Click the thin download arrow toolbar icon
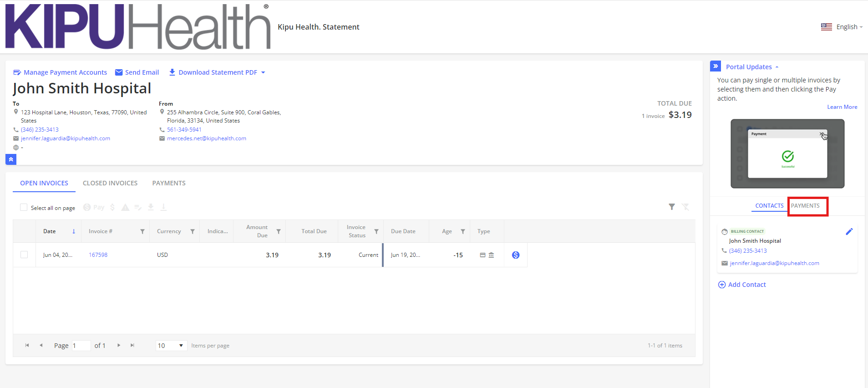The width and height of the screenshot is (868, 388). pos(163,207)
